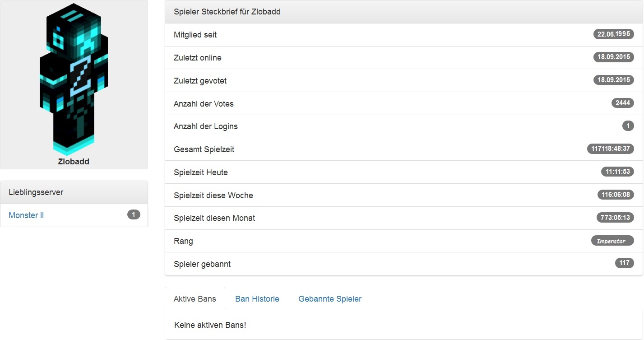
Task: Click the Gesamt Spielzeit badge 117118:48:37
Action: point(610,149)
